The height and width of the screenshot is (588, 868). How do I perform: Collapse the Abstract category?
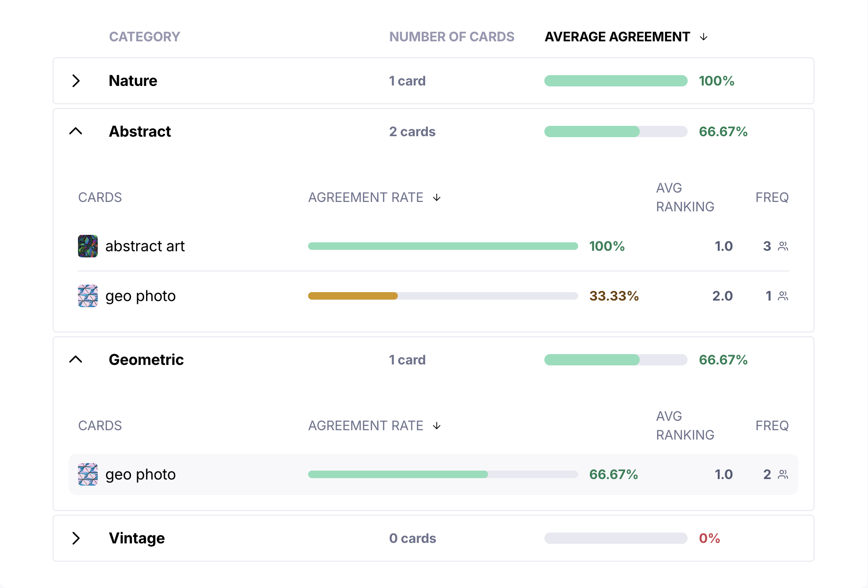click(76, 132)
